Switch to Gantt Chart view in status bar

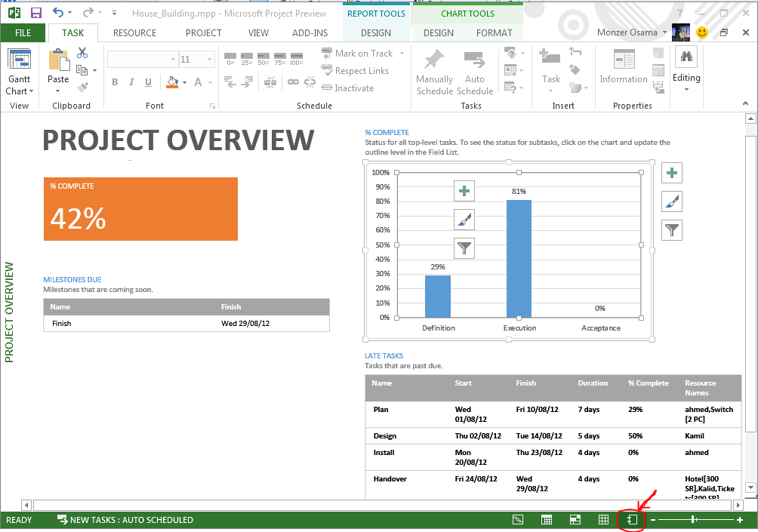click(x=518, y=520)
